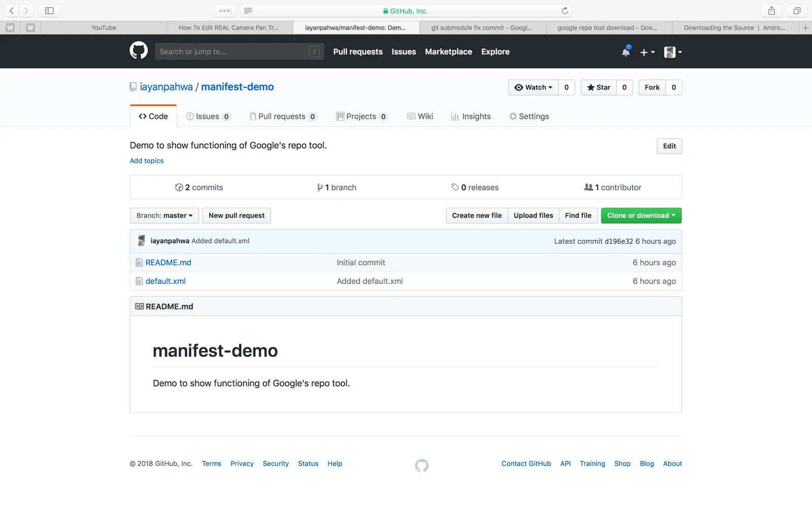
Task: Open the default.xml file
Action: tap(165, 281)
